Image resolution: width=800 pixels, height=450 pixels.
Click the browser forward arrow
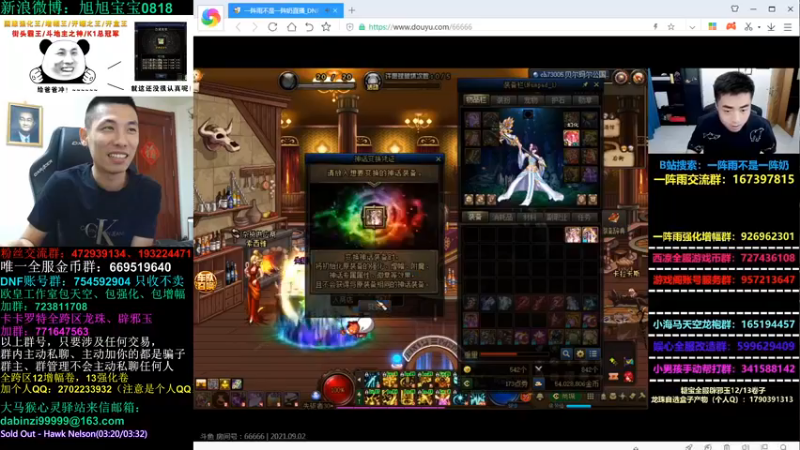coord(255,27)
